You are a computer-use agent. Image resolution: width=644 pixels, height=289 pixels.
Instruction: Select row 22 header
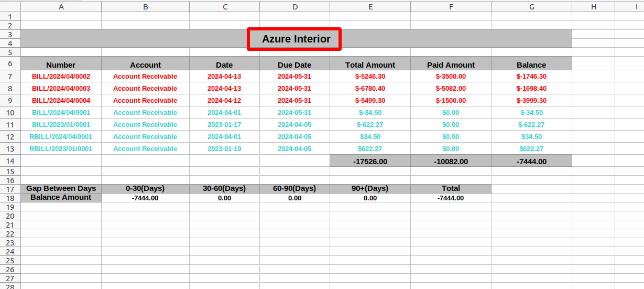pos(10,233)
